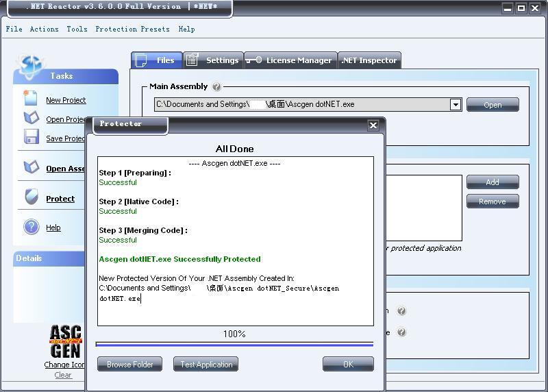This screenshot has height=392, width=548.
Task: Click the Tasks panel header
Action: tap(66, 76)
